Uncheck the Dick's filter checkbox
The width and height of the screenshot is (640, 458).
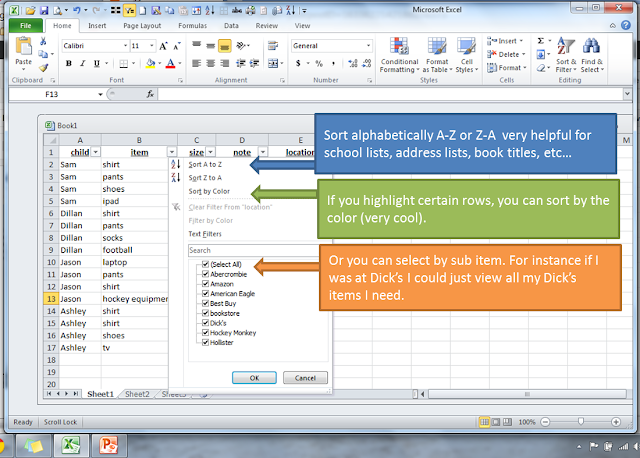click(206, 323)
